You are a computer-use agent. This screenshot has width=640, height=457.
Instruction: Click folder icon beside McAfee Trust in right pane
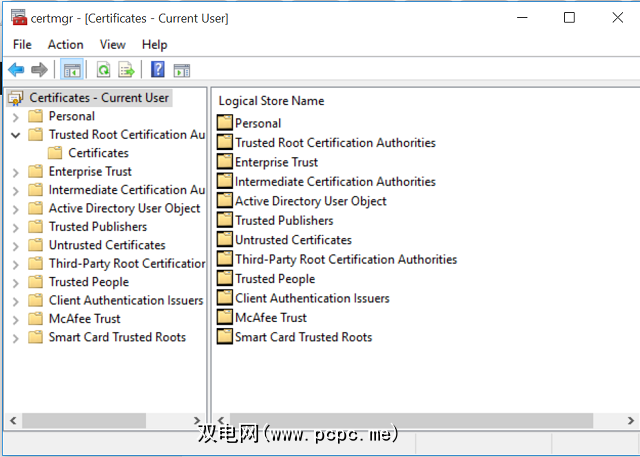pos(224,317)
